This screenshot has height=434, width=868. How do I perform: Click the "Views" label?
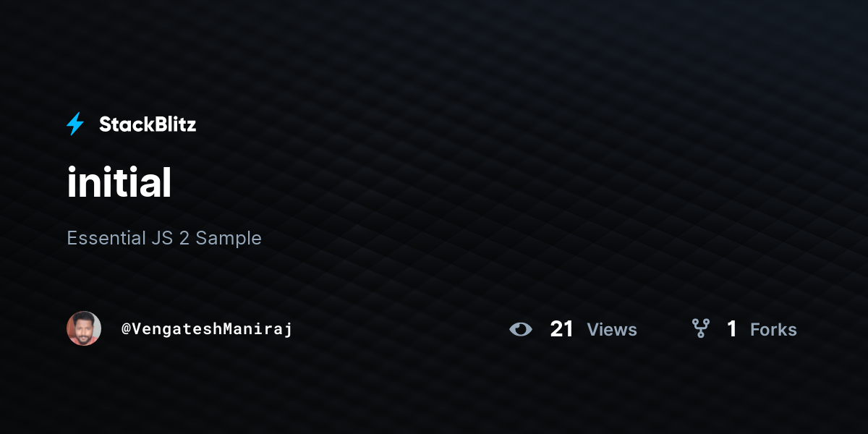click(x=612, y=330)
